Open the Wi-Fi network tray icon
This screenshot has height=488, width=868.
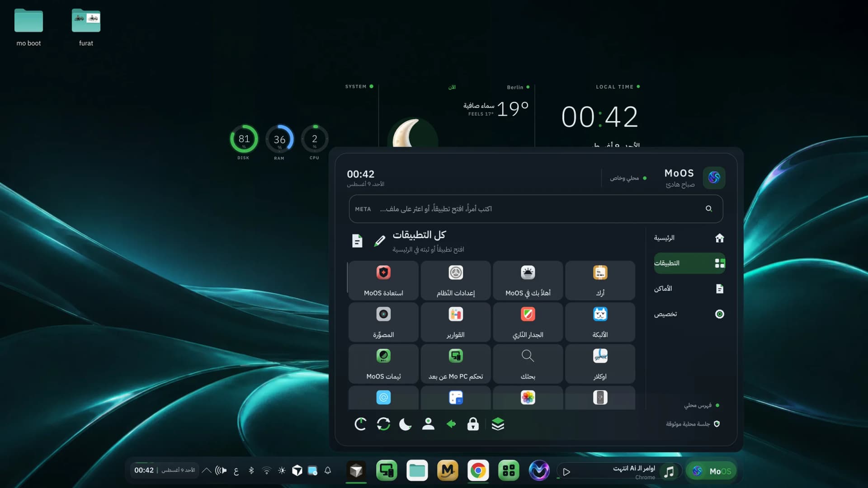tap(267, 471)
